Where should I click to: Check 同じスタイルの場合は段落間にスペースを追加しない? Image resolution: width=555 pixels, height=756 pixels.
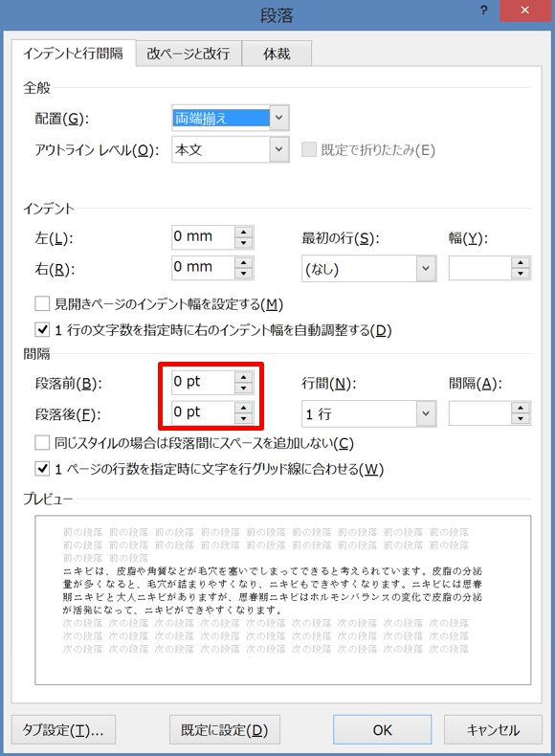pyautogui.click(x=42, y=443)
